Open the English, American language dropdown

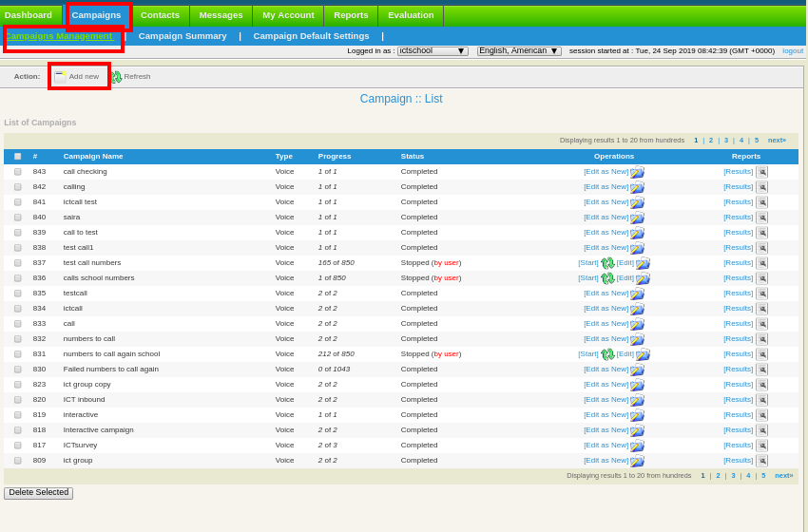click(x=519, y=51)
